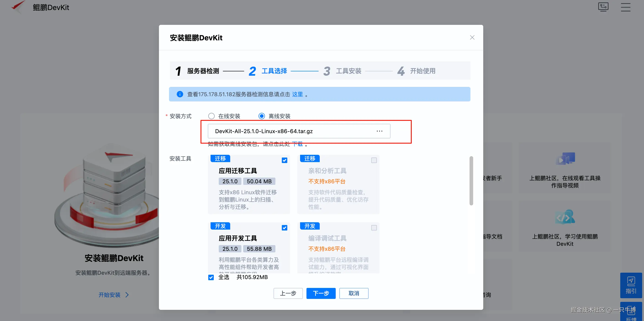
Task: Click the 下一步 next button
Action: click(321, 293)
